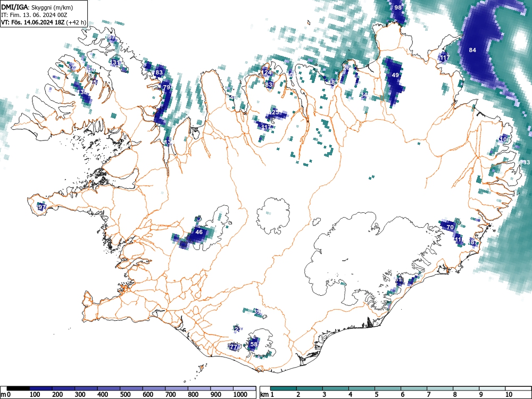Click the visibility value 58 on the map
The image size is (532, 399).
[x=254, y=344]
